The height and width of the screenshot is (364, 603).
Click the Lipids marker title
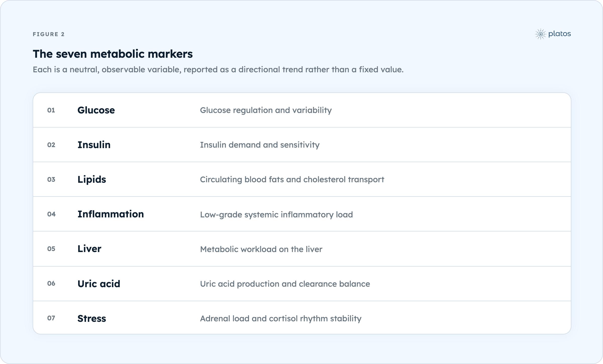pyautogui.click(x=92, y=179)
